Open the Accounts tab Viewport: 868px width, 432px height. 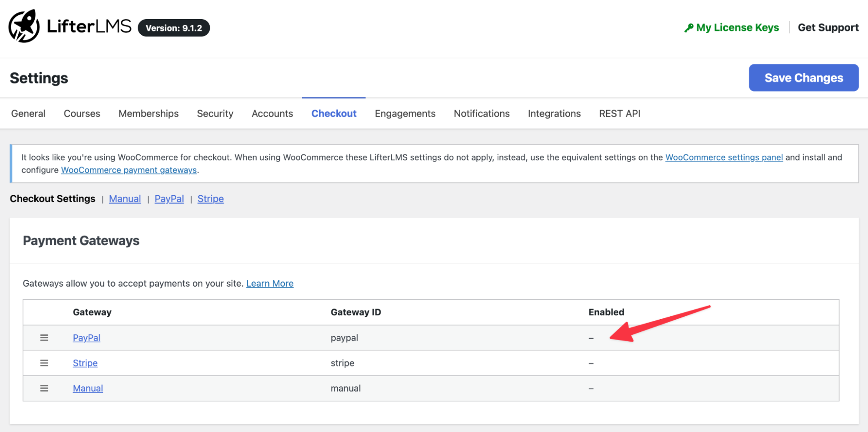point(272,114)
